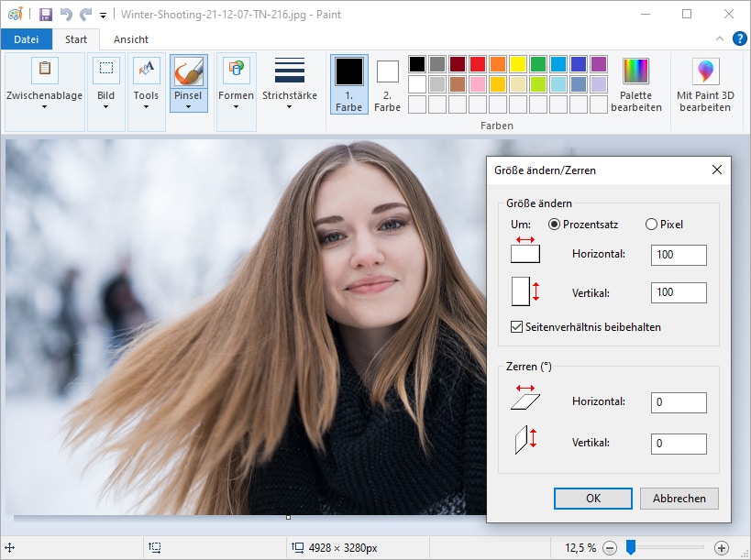Select the red color swatch

pos(476,63)
